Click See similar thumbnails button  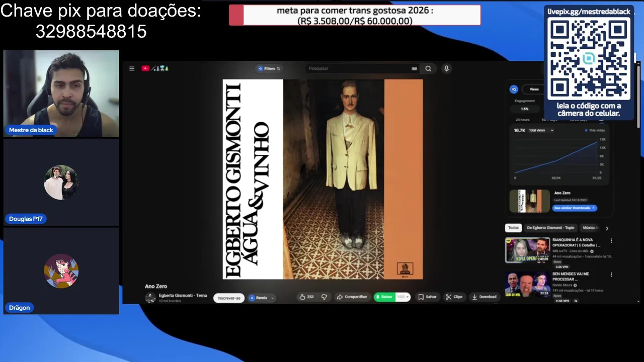575,208
